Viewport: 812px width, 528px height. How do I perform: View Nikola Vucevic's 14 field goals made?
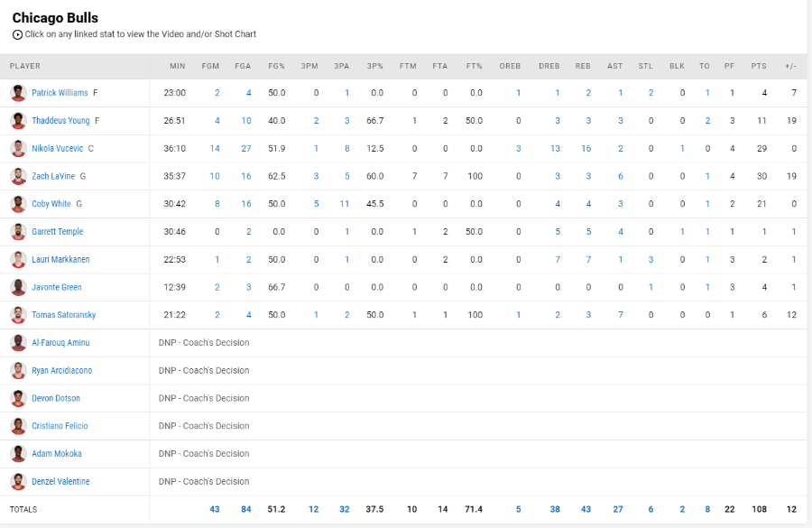click(215, 148)
